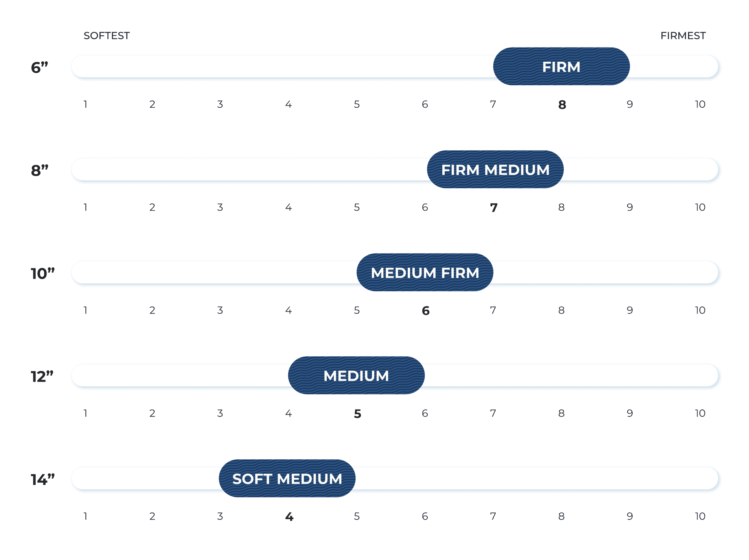This screenshot has height=560, width=749.
Task: Click the MEDIUM badge on the 12" slider
Action: [356, 376]
